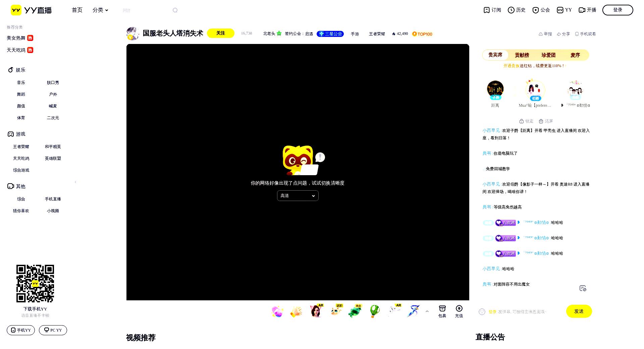Select 舞蹈 category
Screen dimensions: 644x349
click(x=21, y=94)
